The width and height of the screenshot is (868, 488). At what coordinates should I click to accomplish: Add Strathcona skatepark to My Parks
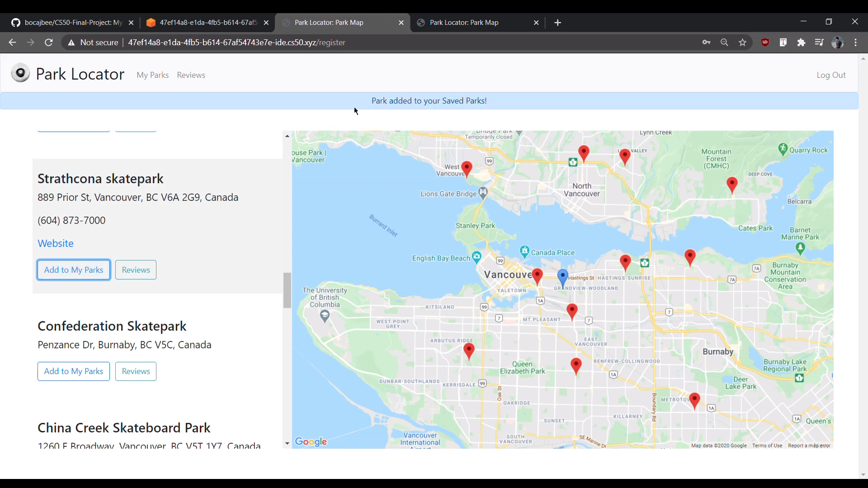pos(74,270)
